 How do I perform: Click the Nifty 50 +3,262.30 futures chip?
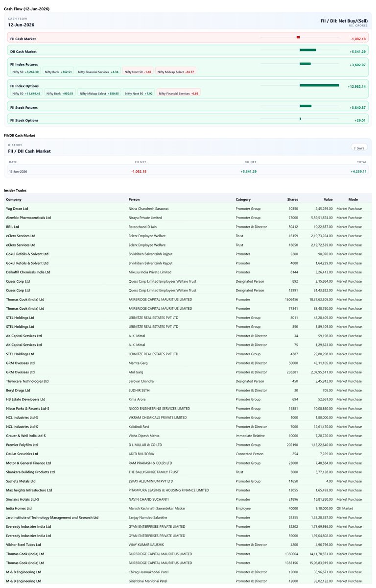pyautogui.click(x=25, y=72)
